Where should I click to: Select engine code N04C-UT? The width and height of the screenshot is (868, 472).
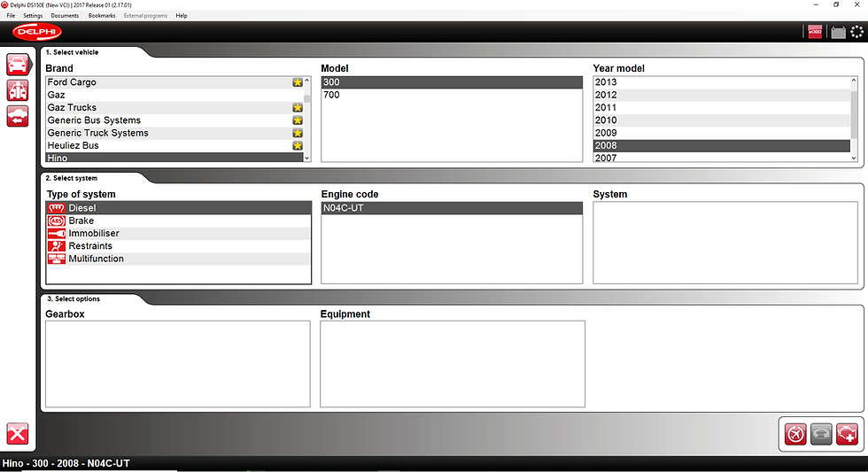tap(452, 208)
